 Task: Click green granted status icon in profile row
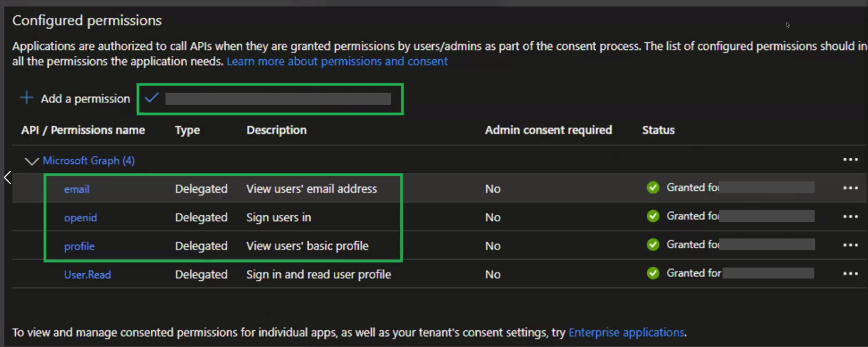pos(653,245)
